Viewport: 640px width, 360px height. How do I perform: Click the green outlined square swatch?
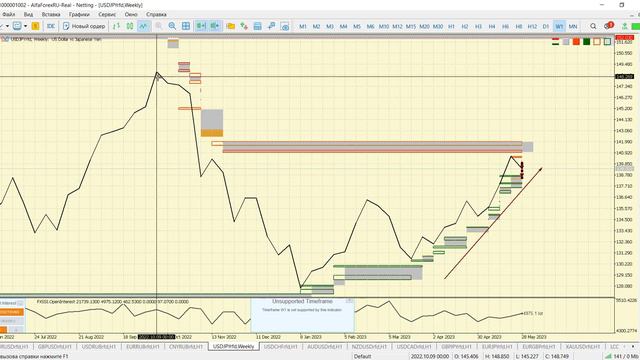click(x=607, y=42)
